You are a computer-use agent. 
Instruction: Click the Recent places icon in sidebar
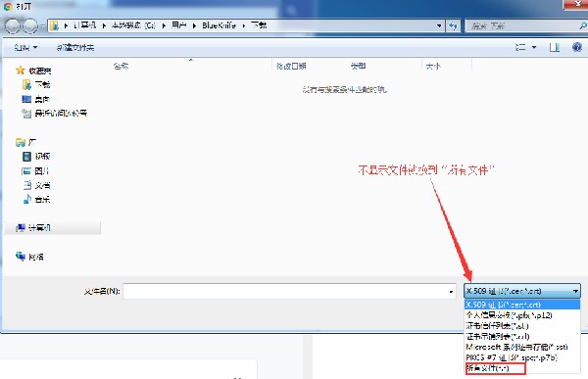[x=26, y=113]
